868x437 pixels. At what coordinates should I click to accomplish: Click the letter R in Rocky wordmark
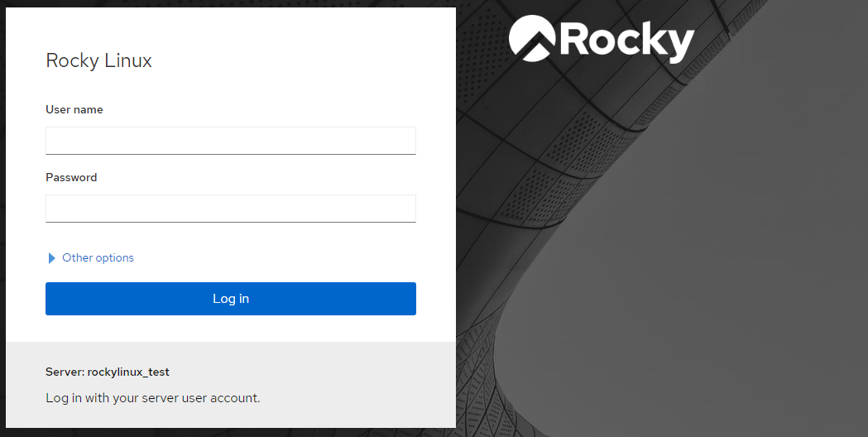click(575, 38)
